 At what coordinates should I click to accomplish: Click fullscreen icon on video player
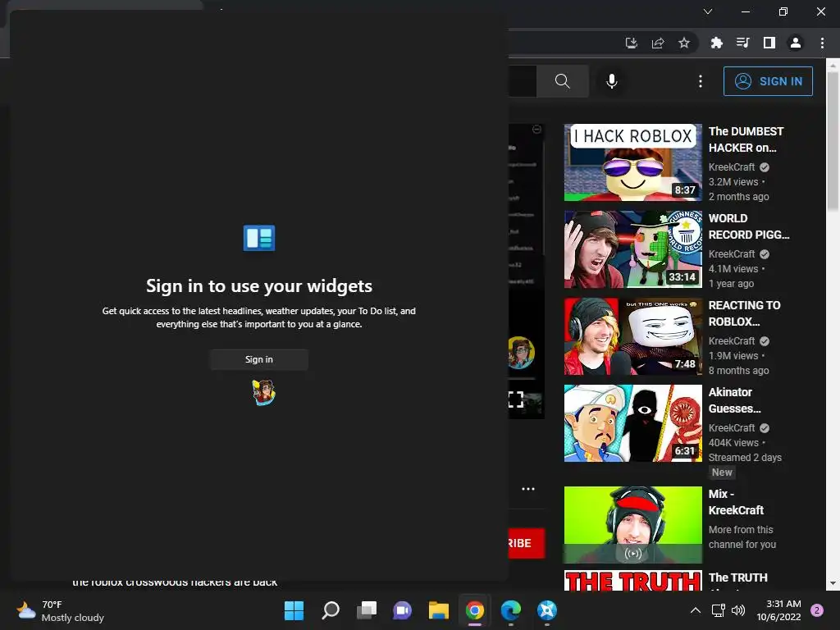(x=515, y=399)
